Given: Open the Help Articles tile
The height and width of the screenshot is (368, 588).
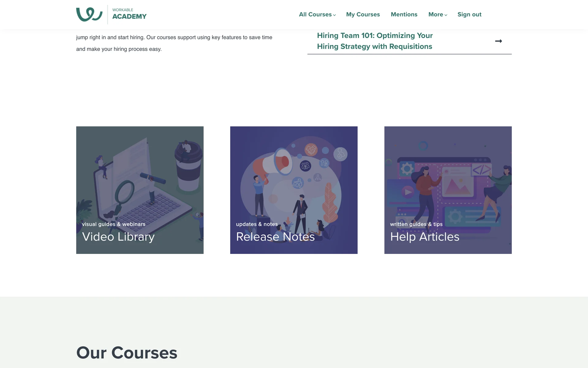Looking at the screenshot, I should [x=448, y=190].
